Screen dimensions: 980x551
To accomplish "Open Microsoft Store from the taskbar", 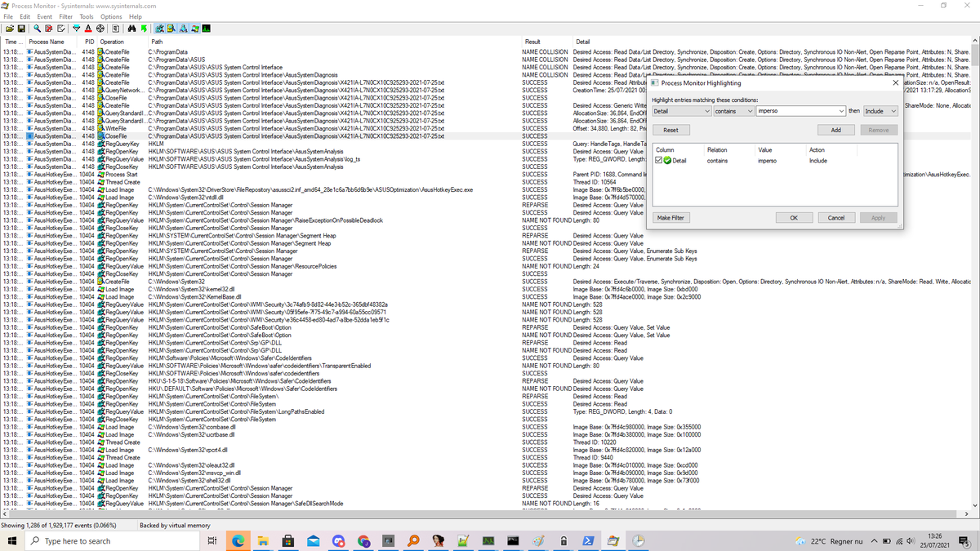I will pos(288,540).
